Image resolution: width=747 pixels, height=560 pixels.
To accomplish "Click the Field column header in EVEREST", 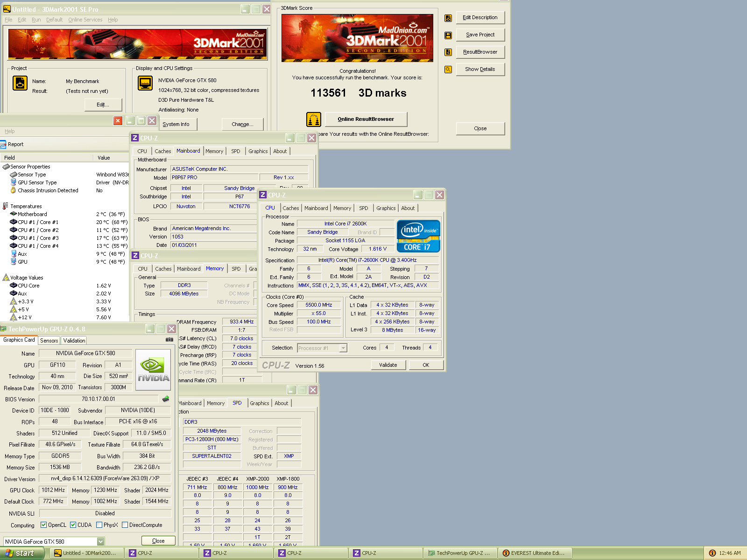I will point(47,158).
